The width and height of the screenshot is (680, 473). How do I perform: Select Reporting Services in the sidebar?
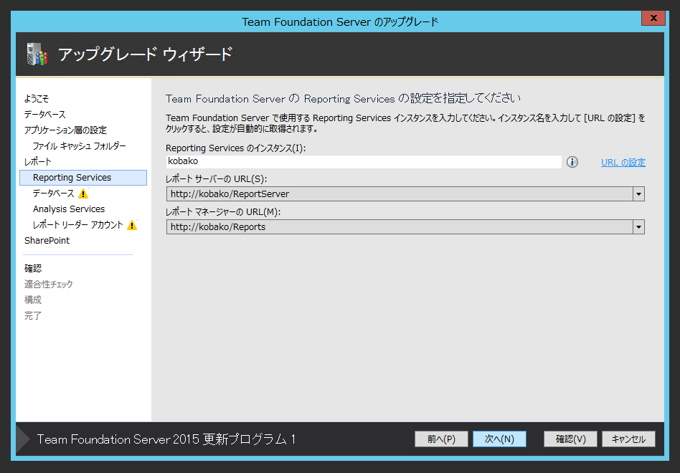click(83, 178)
